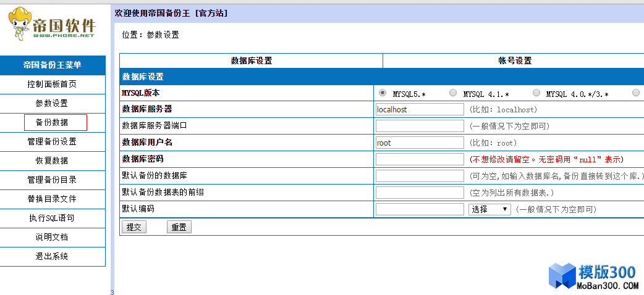Click the 默认备份数据表的前缀 input field
Image resolution: width=644 pixels, height=295 pixels.
[x=420, y=193]
